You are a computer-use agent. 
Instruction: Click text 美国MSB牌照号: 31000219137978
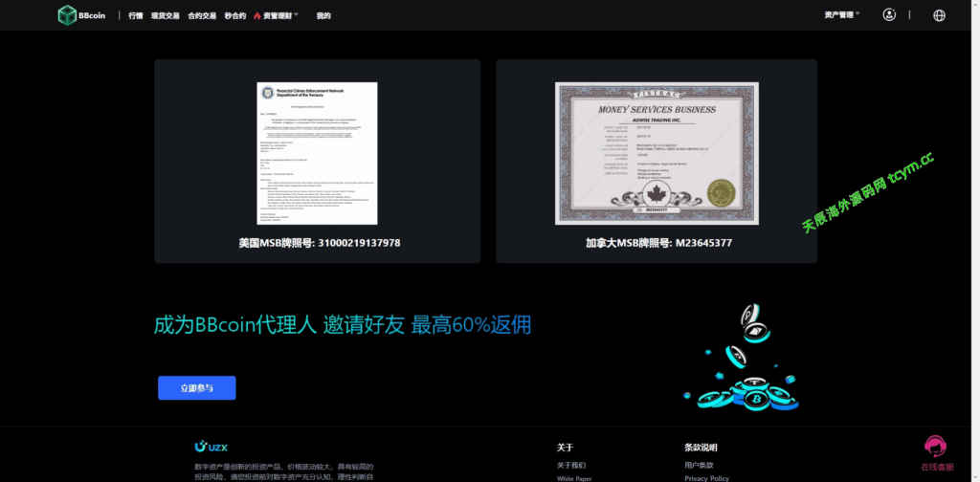[319, 243]
